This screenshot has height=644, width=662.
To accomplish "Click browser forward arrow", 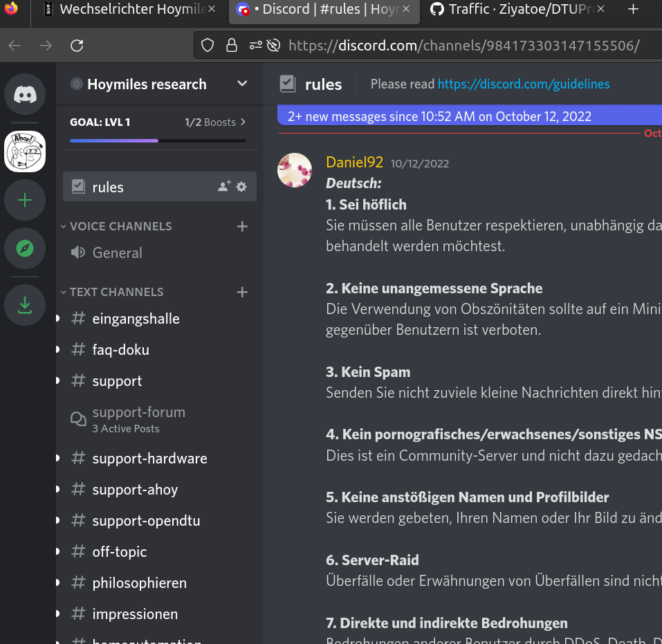I will (46, 45).
